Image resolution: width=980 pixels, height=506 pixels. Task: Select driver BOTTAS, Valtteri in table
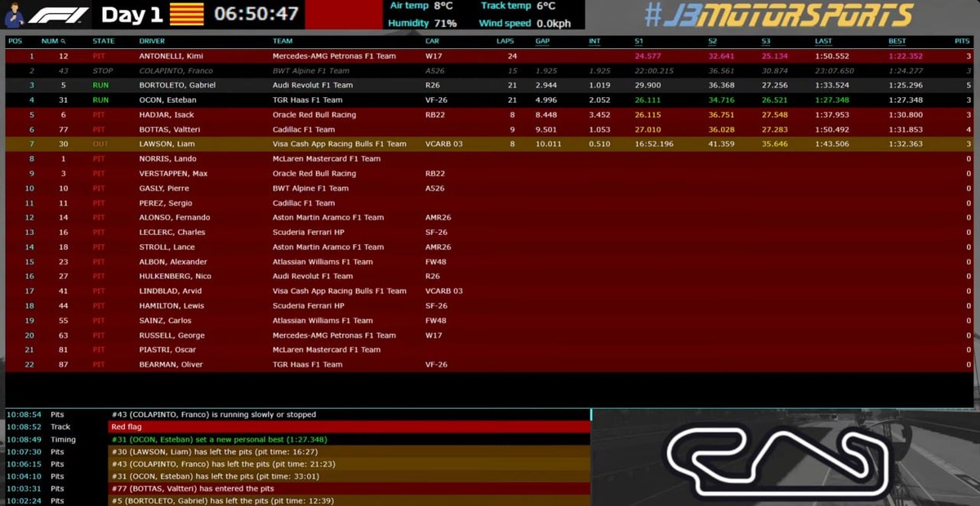click(170, 130)
